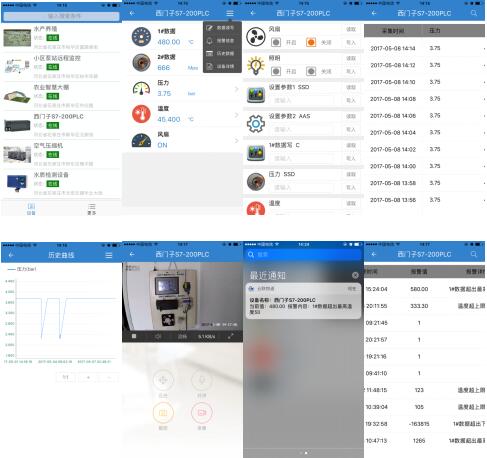Select 照明 开启 radio button

(276, 71)
